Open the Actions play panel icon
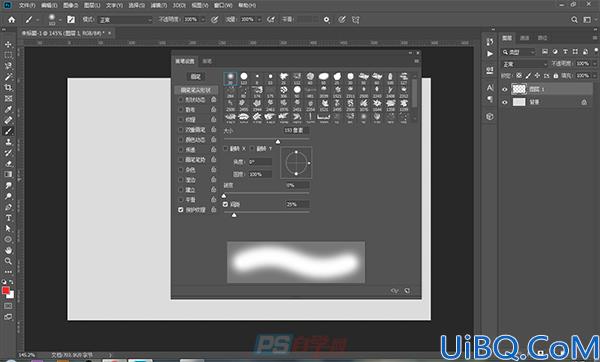Viewport: 600px width, 362px height. 490,54
